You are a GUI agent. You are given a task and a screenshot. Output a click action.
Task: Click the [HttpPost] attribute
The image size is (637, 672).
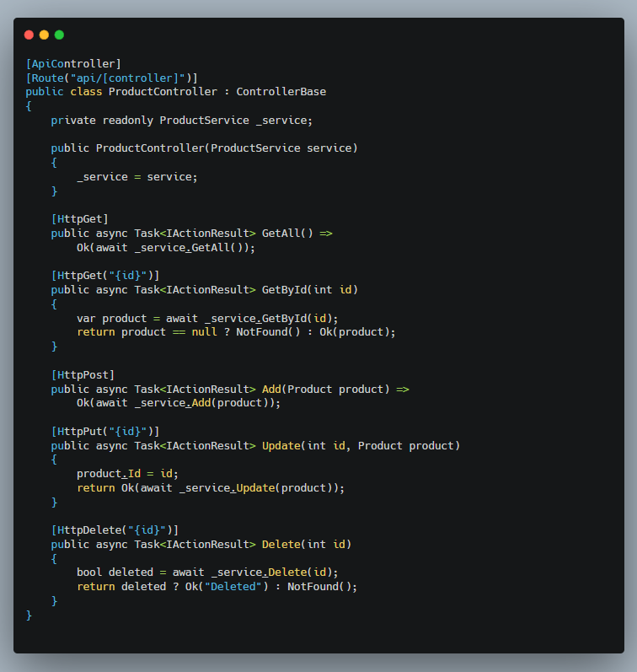pyautogui.click(x=83, y=375)
